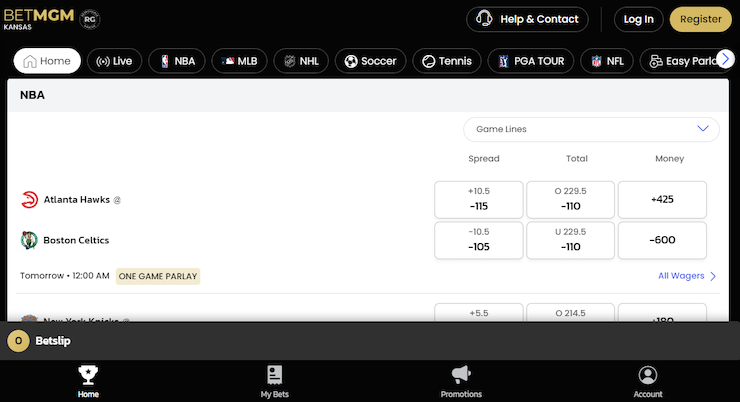Click the Spread column header
Screen dimensions: 740x402
point(484,159)
